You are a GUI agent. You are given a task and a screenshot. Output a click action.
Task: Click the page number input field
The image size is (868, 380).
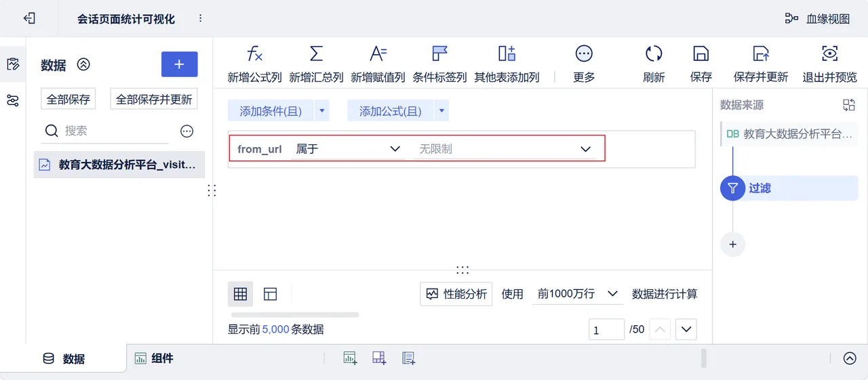click(x=606, y=330)
